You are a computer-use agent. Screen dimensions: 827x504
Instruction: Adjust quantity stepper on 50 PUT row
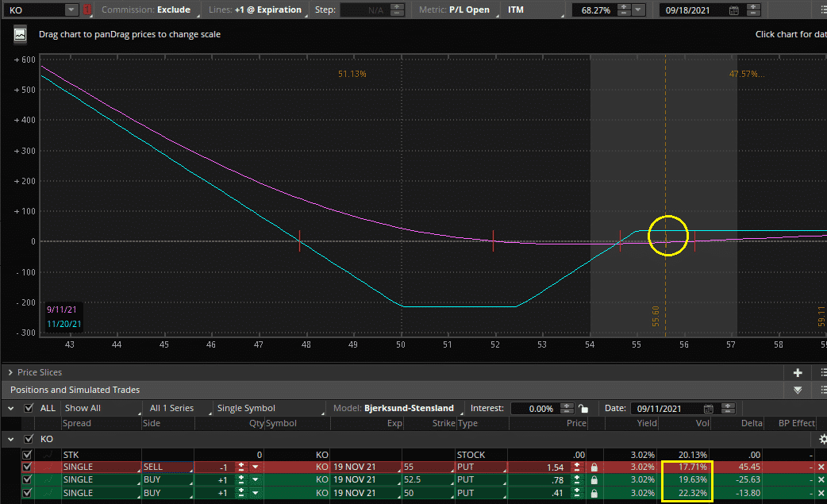point(241,494)
